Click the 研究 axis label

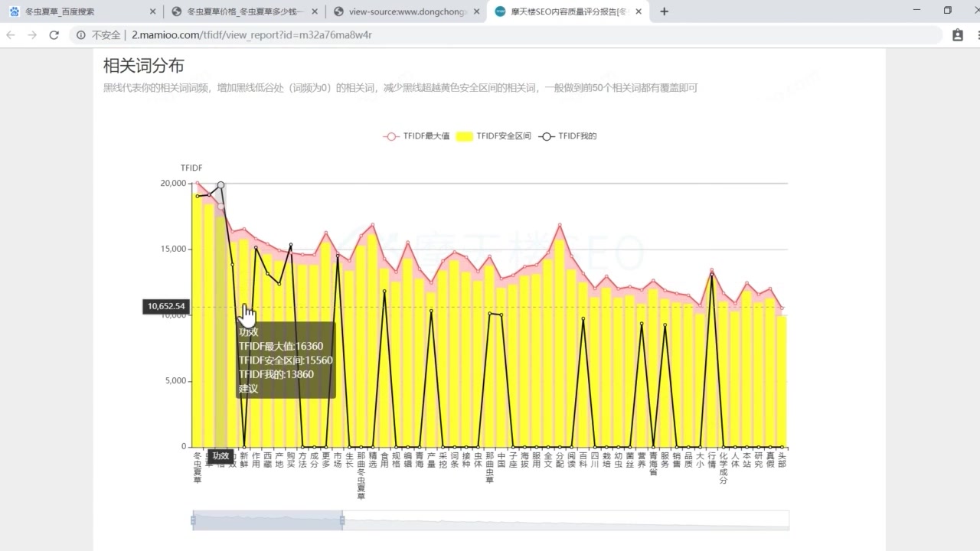(x=759, y=459)
